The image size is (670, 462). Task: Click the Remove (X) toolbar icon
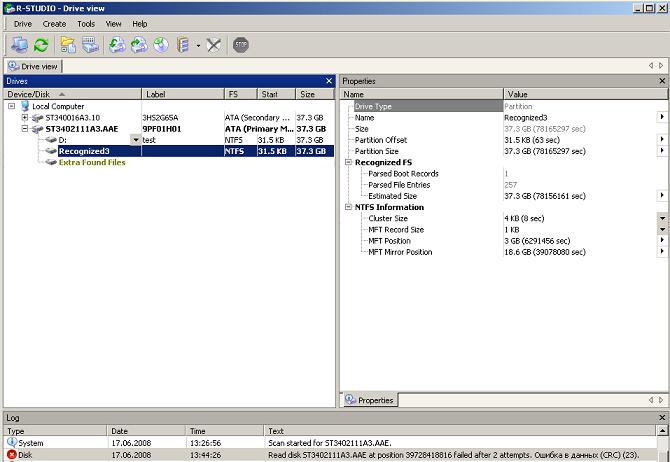[x=213, y=45]
